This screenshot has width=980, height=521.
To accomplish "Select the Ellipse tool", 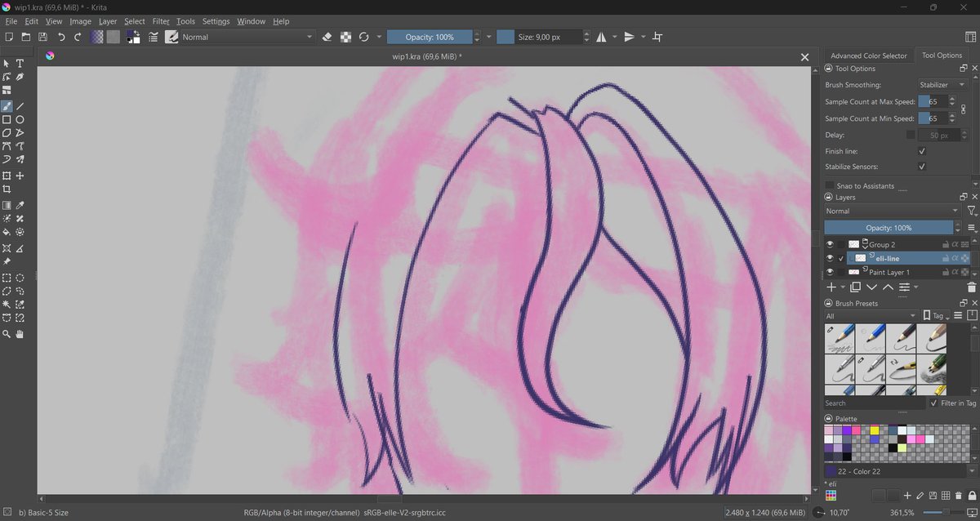I will pyautogui.click(x=20, y=120).
